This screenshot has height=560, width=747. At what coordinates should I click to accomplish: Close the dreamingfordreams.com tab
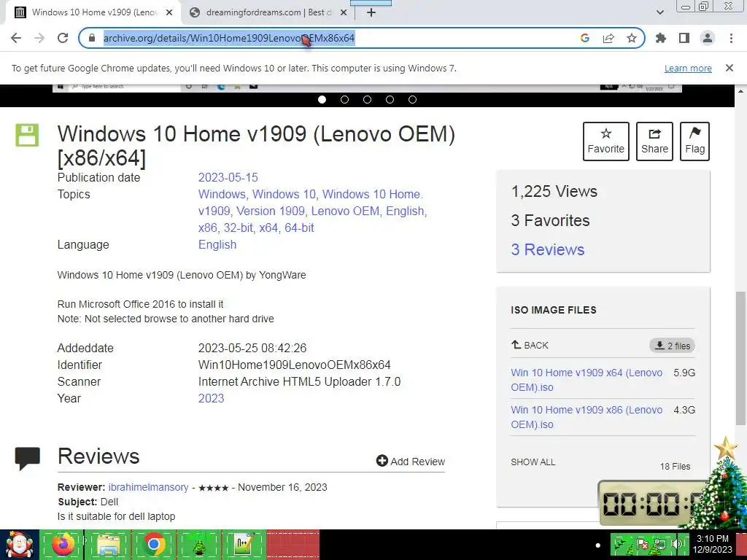click(x=344, y=12)
